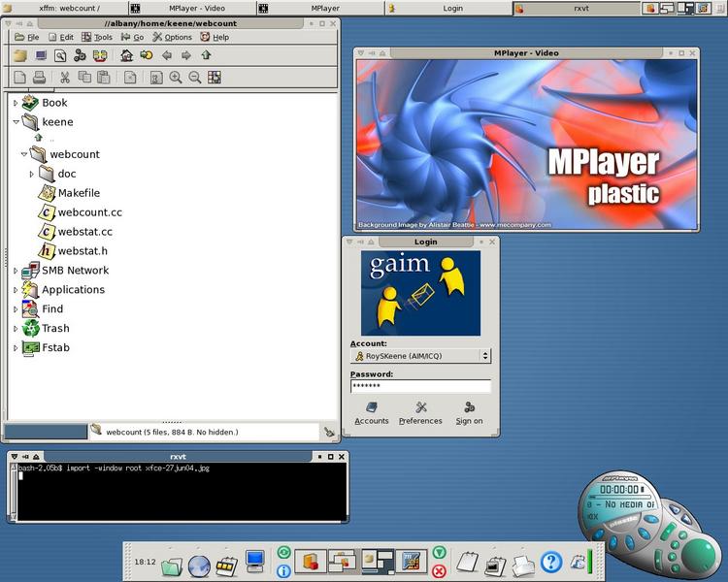
Task: Switch to the rxvt taskbar entry
Action: click(576, 8)
